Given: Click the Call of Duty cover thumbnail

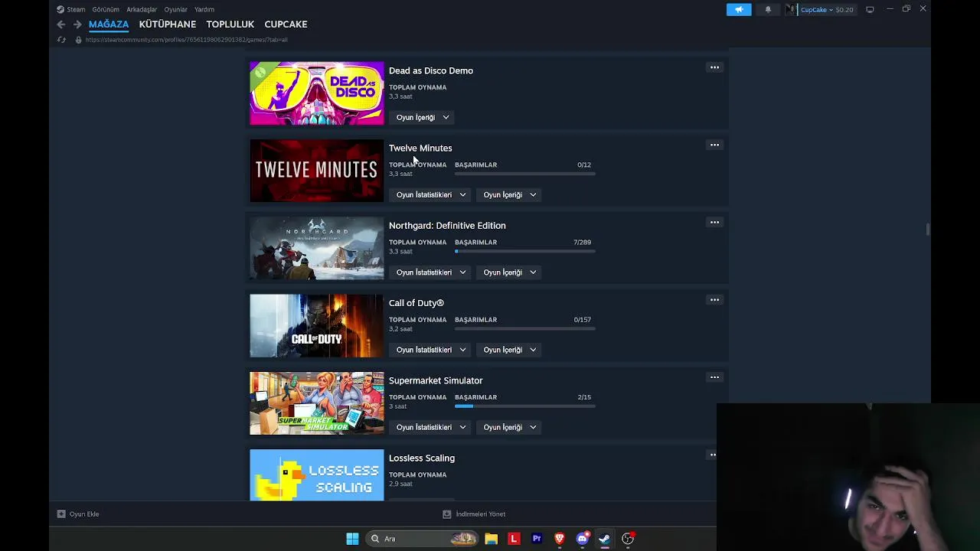Looking at the screenshot, I should pyautogui.click(x=317, y=326).
